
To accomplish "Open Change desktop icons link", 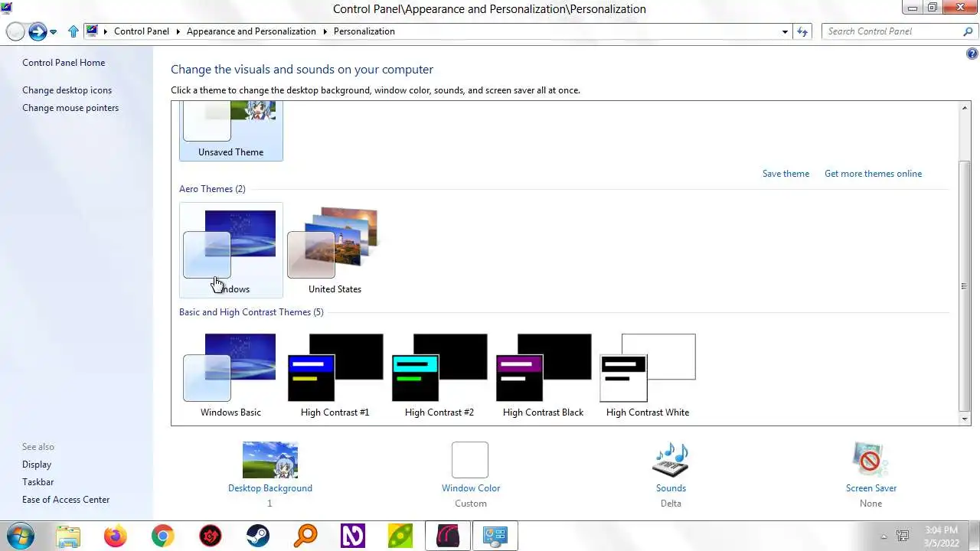I will click(x=67, y=90).
